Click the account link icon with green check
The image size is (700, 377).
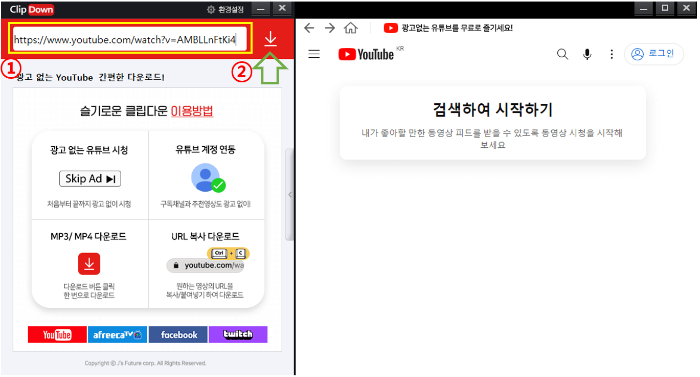(x=208, y=178)
